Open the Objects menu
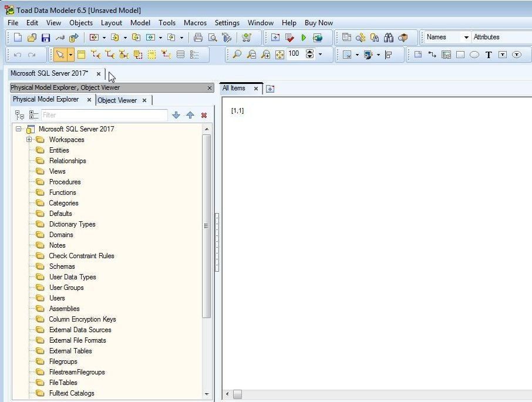The width and height of the screenshot is (532, 402). [x=81, y=23]
